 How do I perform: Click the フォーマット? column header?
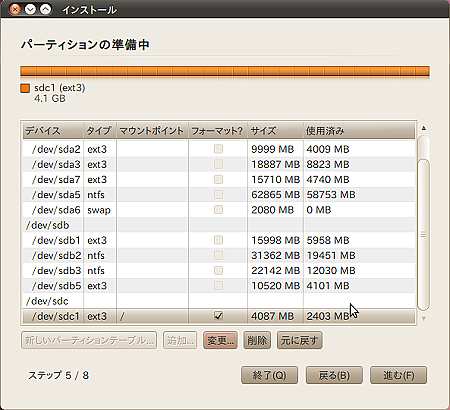[x=218, y=131]
